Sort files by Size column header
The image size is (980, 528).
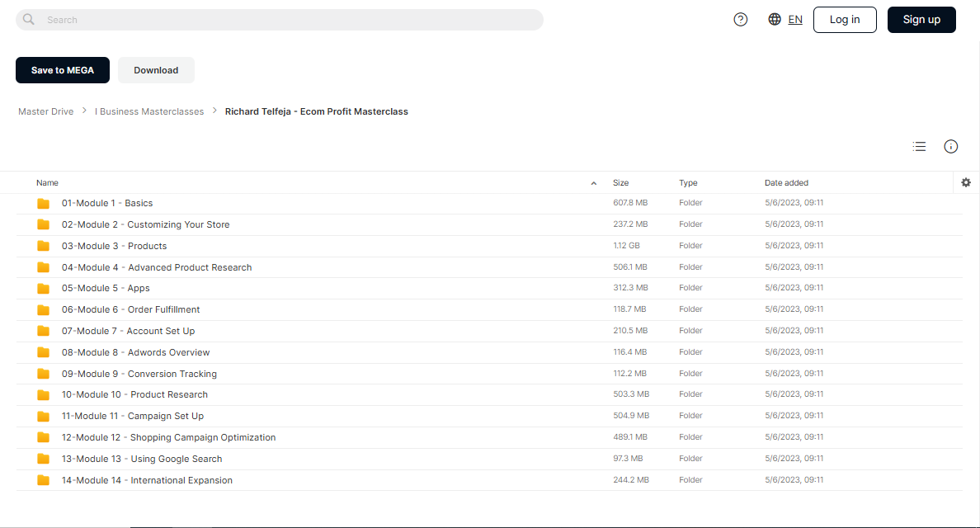pyautogui.click(x=620, y=182)
